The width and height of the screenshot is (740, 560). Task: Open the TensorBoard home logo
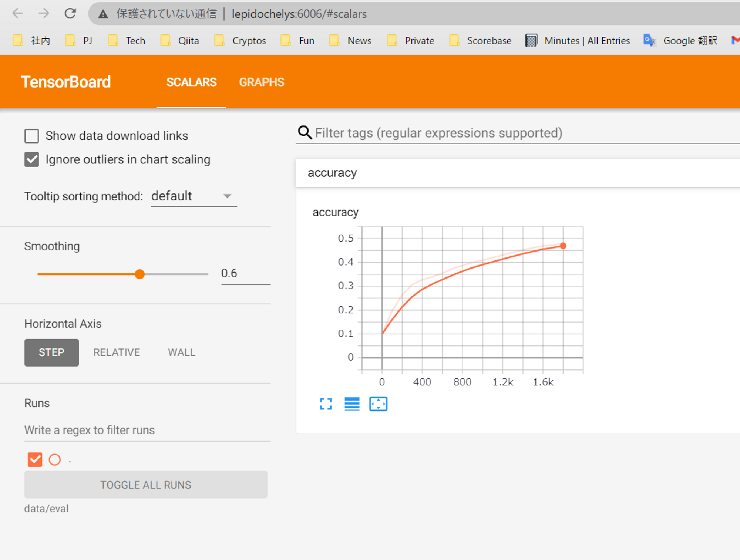click(x=66, y=82)
